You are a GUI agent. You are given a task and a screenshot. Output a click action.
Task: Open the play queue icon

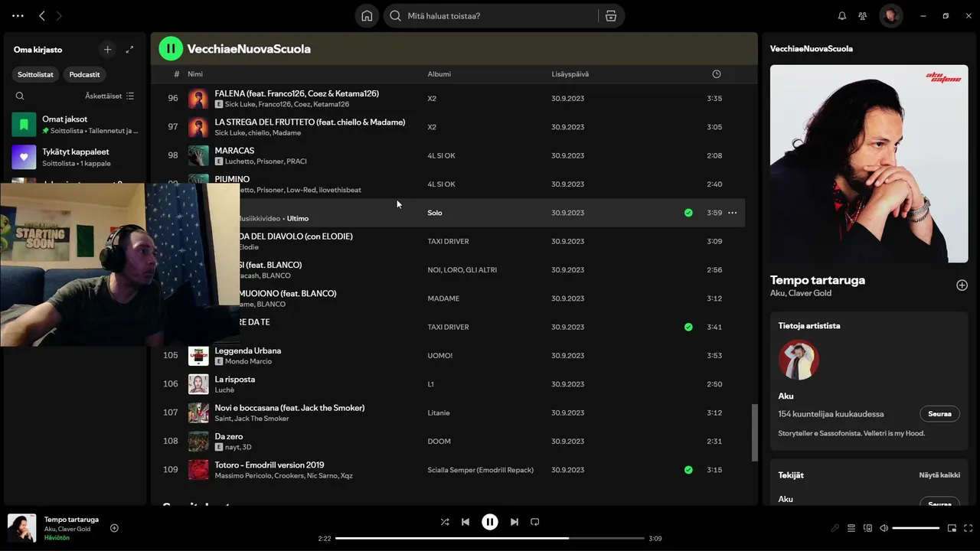point(851,528)
